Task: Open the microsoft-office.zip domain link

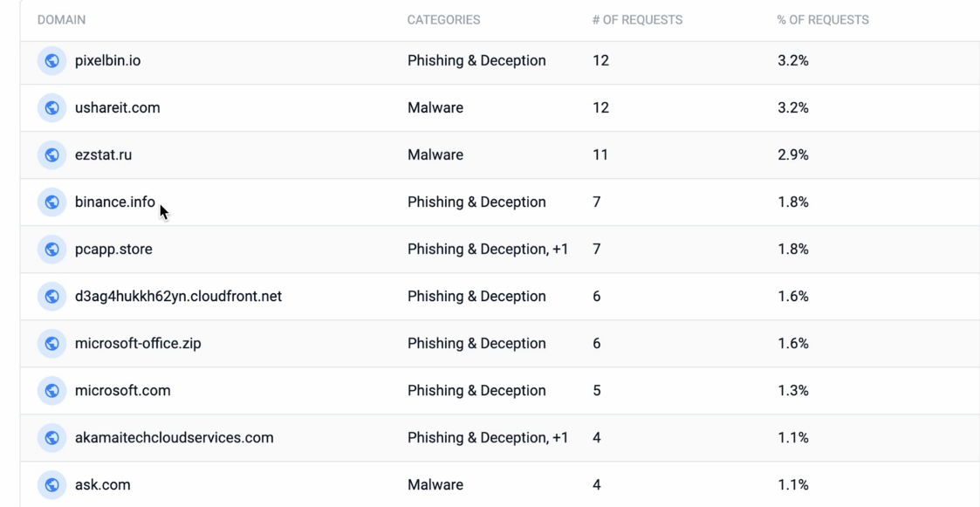Action: (138, 343)
